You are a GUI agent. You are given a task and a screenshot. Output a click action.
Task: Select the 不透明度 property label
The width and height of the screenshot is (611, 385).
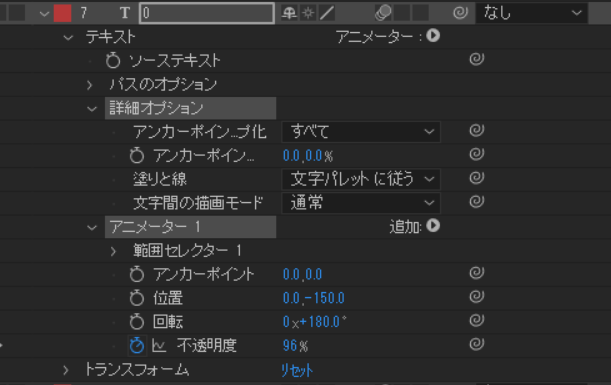pyautogui.click(x=207, y=346)
